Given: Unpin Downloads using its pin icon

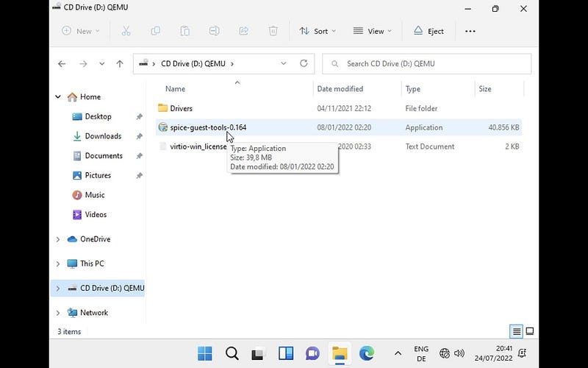Looking at the screenshot, I should [139, 136].
